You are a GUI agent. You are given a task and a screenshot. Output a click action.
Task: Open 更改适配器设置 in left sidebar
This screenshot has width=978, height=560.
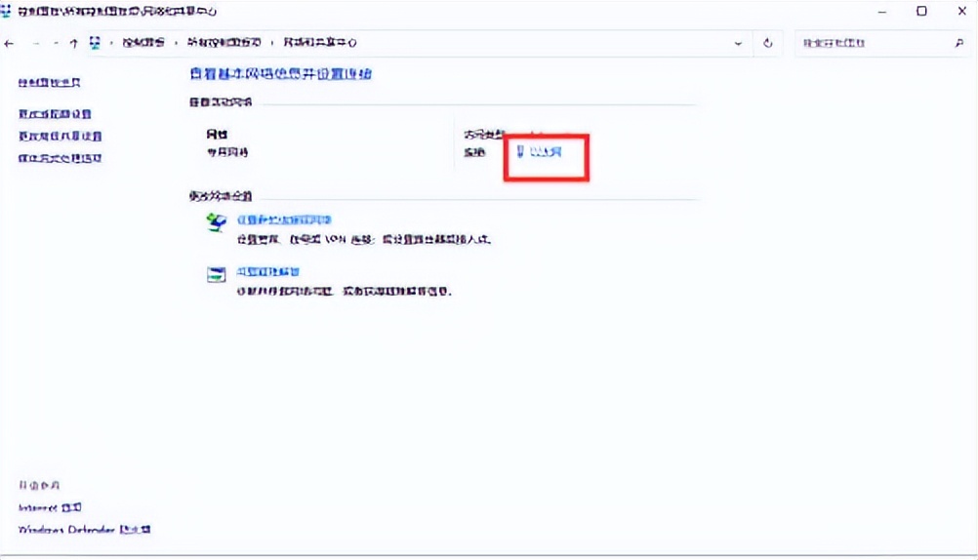coord(56,114)
